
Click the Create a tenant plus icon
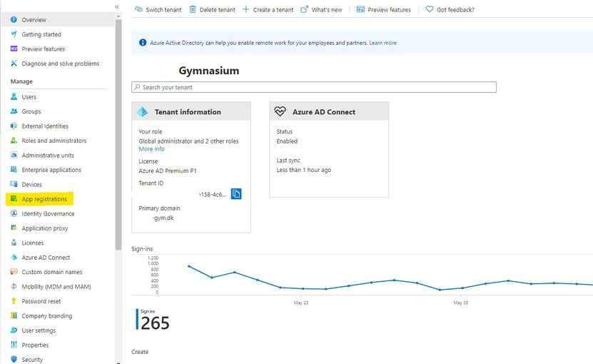click(246, 10)
